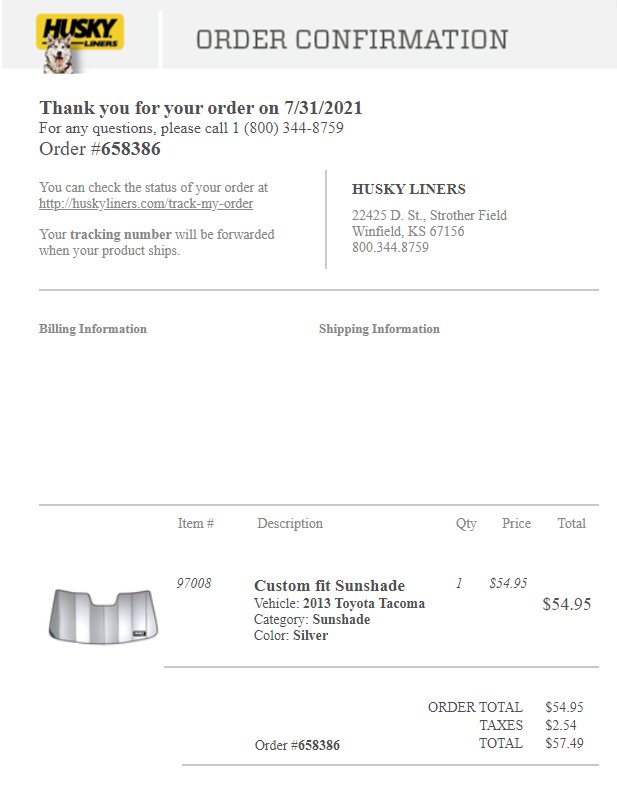Click the silver sunshade product thumbnail
Image resolution: width=617 pixels, height=796 pixels.
click(103, 616)
